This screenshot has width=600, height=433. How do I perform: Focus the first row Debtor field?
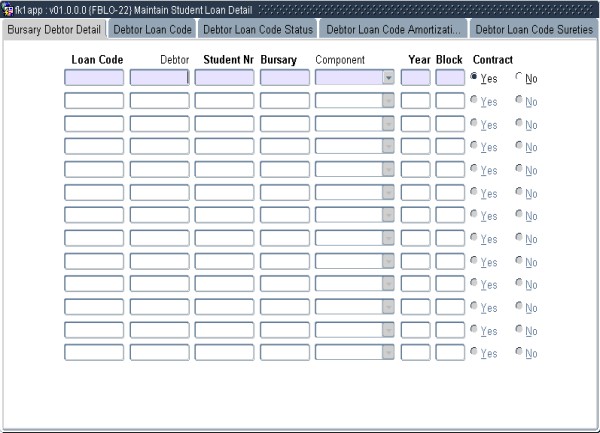coord(159,77)
